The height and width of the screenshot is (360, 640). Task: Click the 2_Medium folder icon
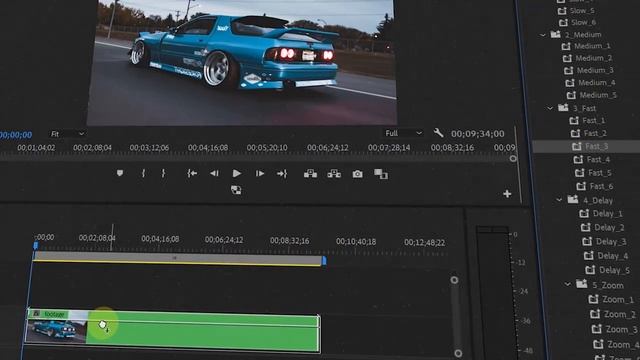(x=556, y=34)
